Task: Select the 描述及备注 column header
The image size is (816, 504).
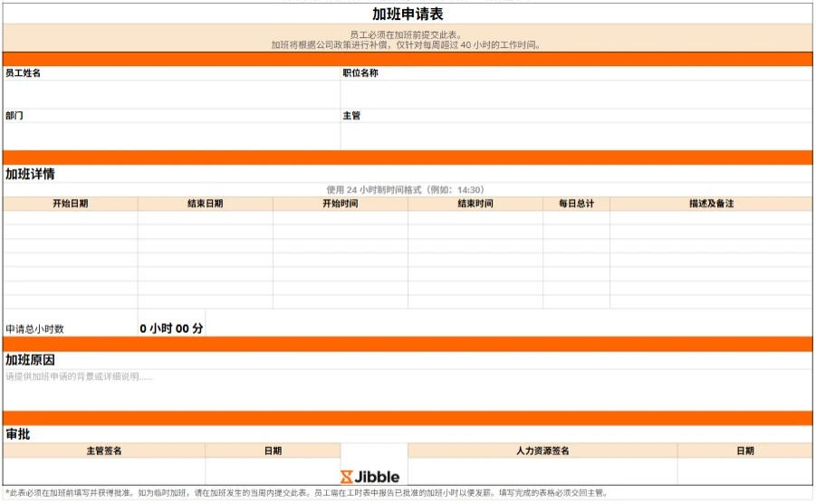Action: (x=711, y=204)
